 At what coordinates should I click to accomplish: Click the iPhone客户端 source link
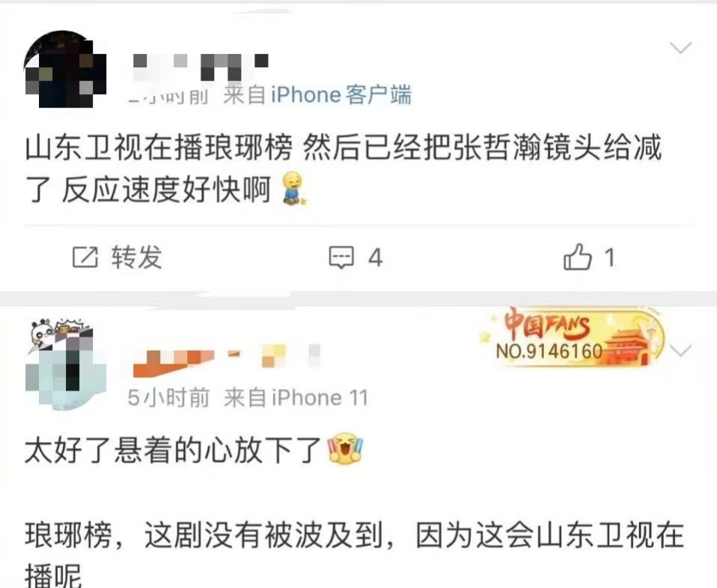[341, 95]
